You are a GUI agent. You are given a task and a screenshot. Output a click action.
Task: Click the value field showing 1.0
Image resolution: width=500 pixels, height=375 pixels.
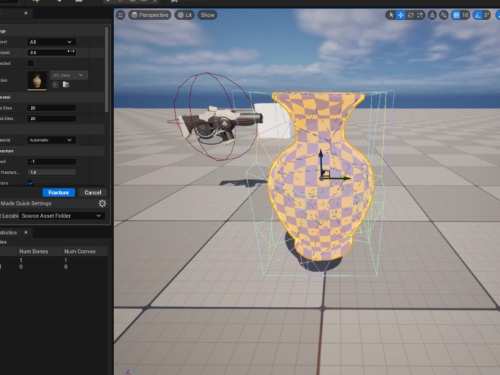[52, 172]
